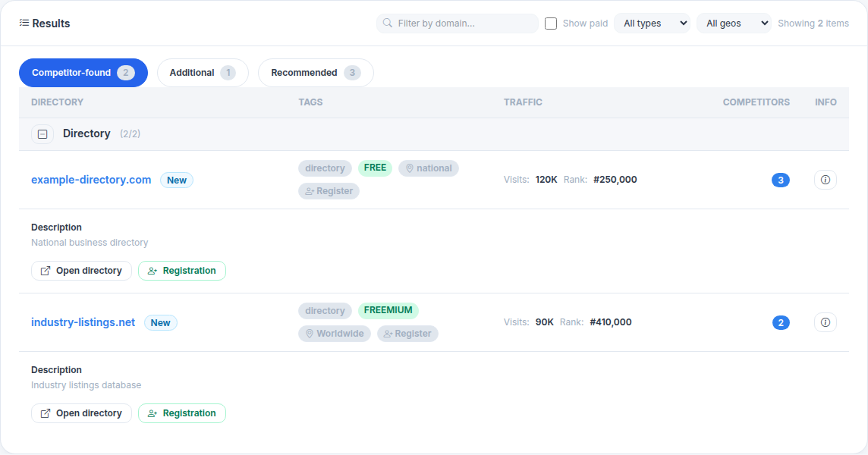Enable the Show paid checkbox
The image size is (868, 455).
(x=550, y=23)
